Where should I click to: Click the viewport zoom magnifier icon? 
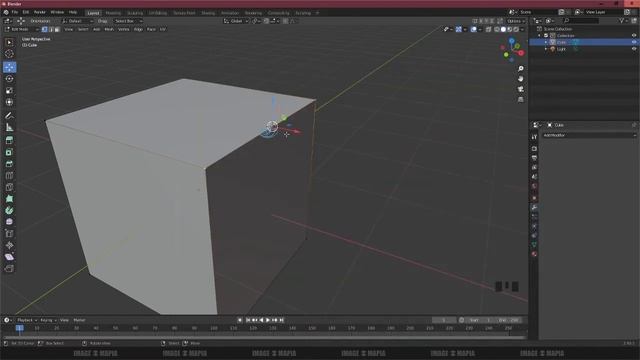tap(520, 69)
